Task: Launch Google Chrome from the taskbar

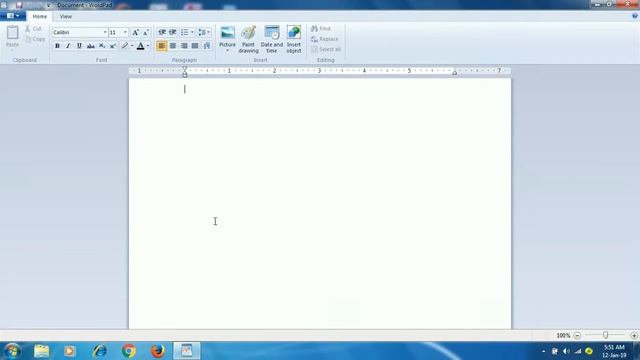Action: point(129,351)
